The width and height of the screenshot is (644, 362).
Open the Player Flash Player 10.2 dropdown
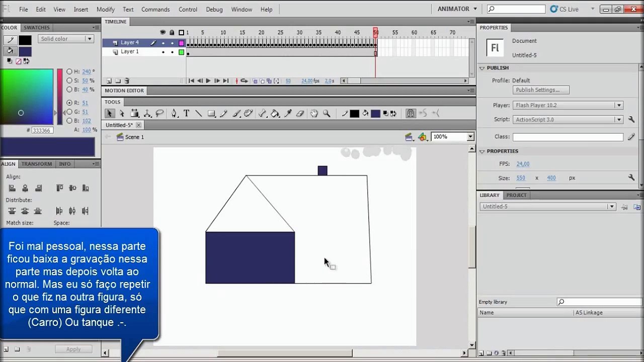(x=568, y=105)
